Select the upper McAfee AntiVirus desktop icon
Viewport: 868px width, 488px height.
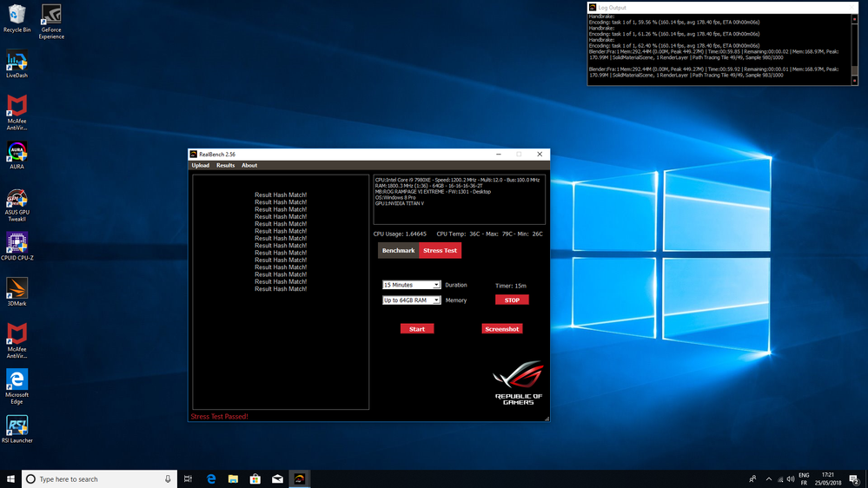(17, 112)
